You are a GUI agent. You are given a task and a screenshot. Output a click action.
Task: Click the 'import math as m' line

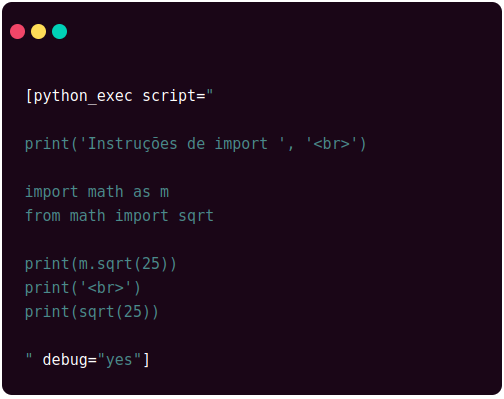[97, 192]
